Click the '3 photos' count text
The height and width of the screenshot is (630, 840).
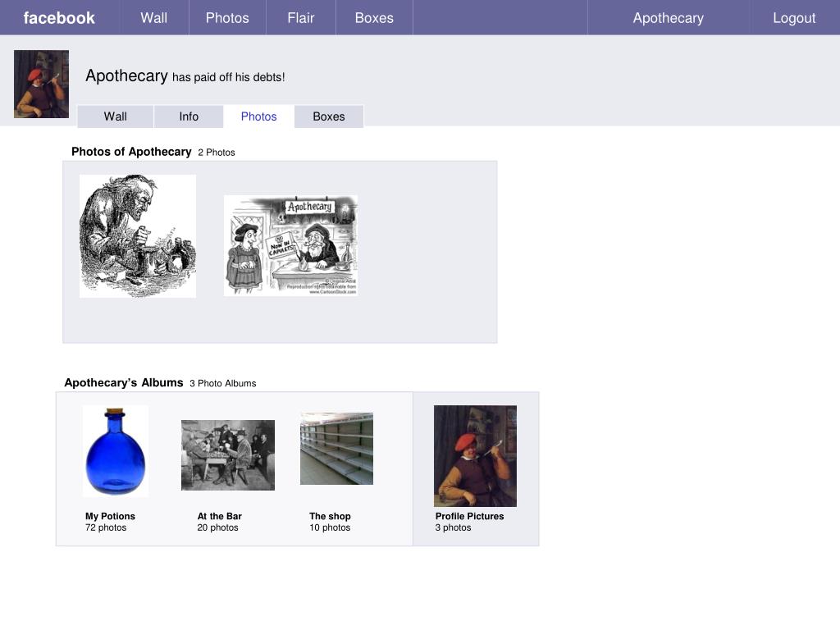pyautogui.click(x=453, y=527)
